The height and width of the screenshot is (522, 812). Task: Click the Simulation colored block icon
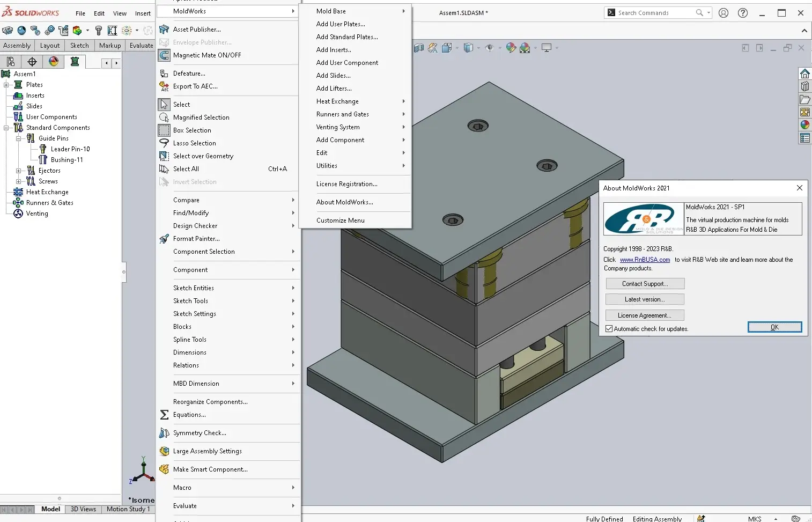77,31
